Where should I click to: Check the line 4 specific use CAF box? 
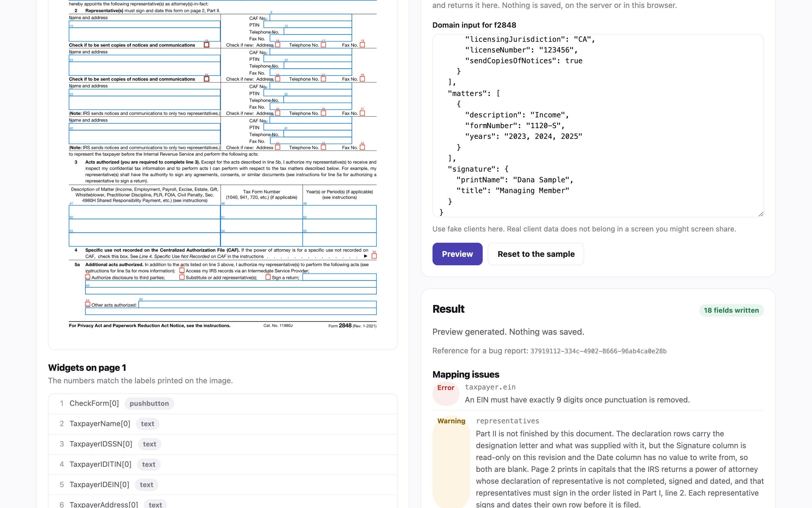[x=374, y=256]
